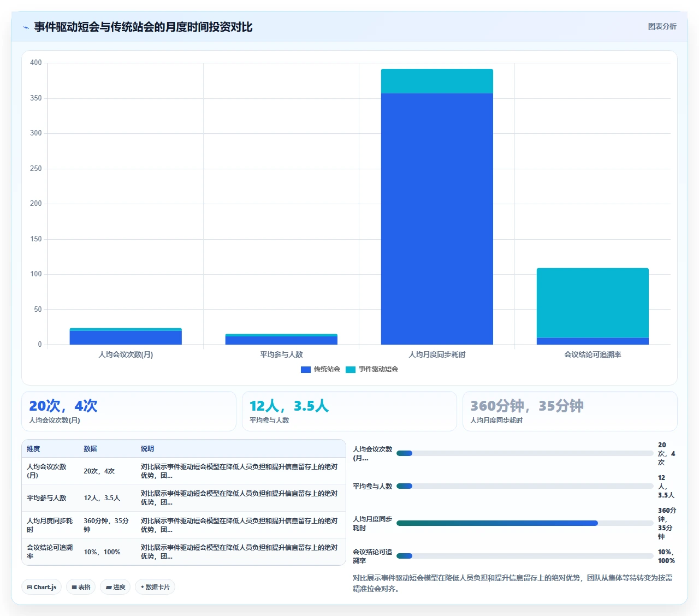Screen dimensions: 699x616
Task: Click the 会议结论可追溯率 progress bar
Action: (x=525, y=556)
